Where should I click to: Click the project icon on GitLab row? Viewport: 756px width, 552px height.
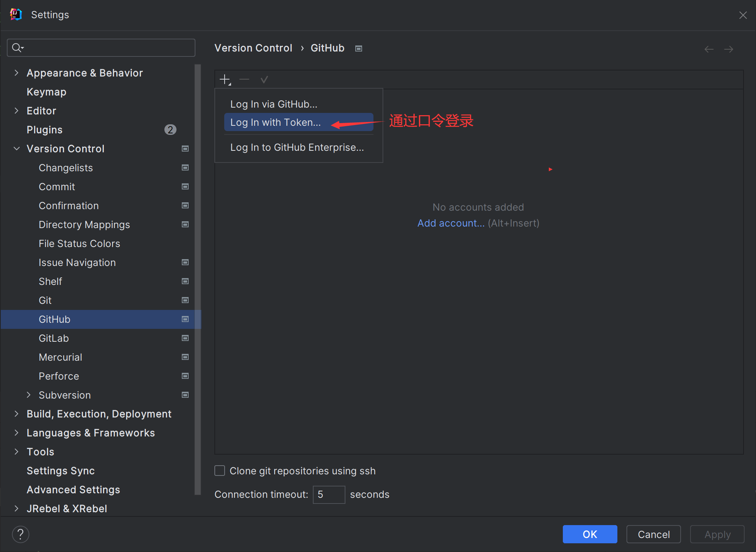(x=185, y=338)
